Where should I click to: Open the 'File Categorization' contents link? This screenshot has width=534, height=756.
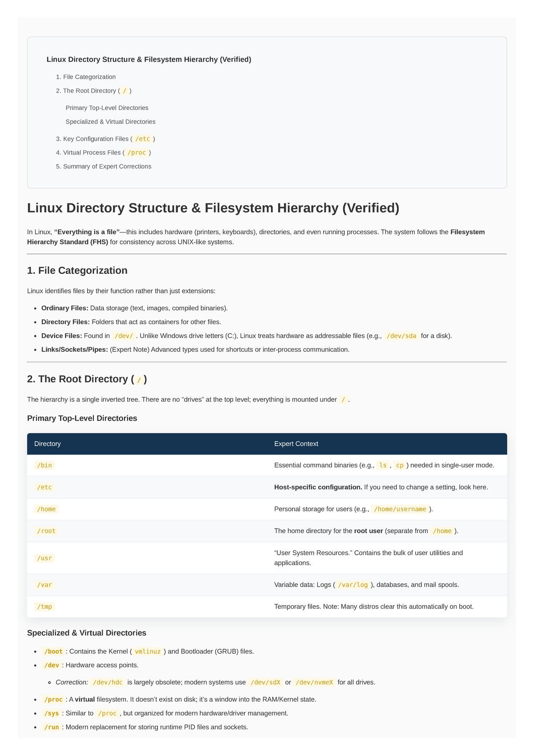[89, 77]
